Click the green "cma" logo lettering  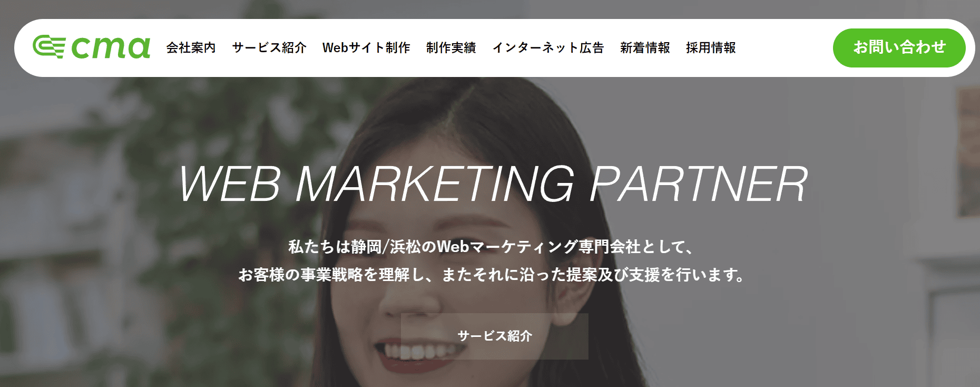pyautogui.click(x=111, y=47)
